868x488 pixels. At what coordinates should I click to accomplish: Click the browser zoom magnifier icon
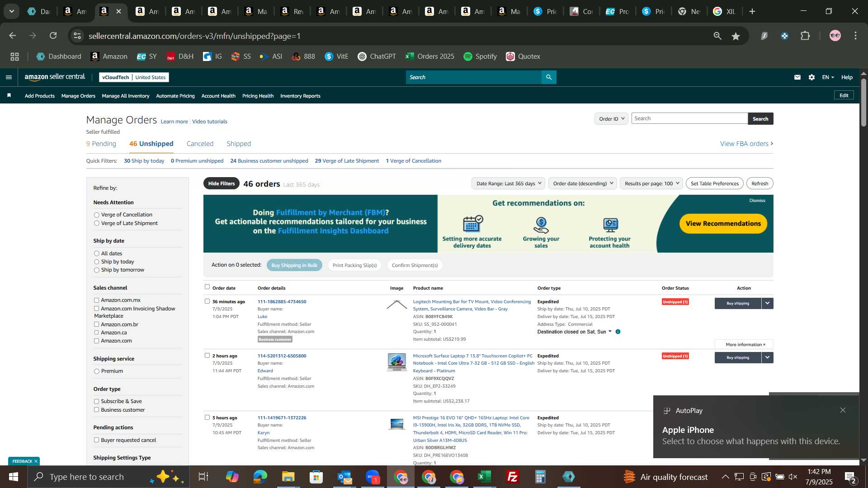tap(717, 36)
